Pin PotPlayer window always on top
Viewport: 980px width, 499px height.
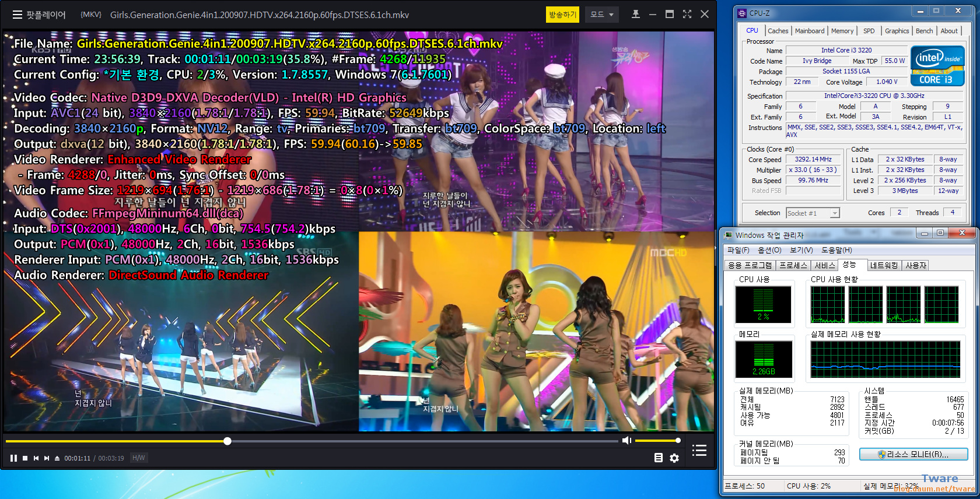(x=636, y=15)
